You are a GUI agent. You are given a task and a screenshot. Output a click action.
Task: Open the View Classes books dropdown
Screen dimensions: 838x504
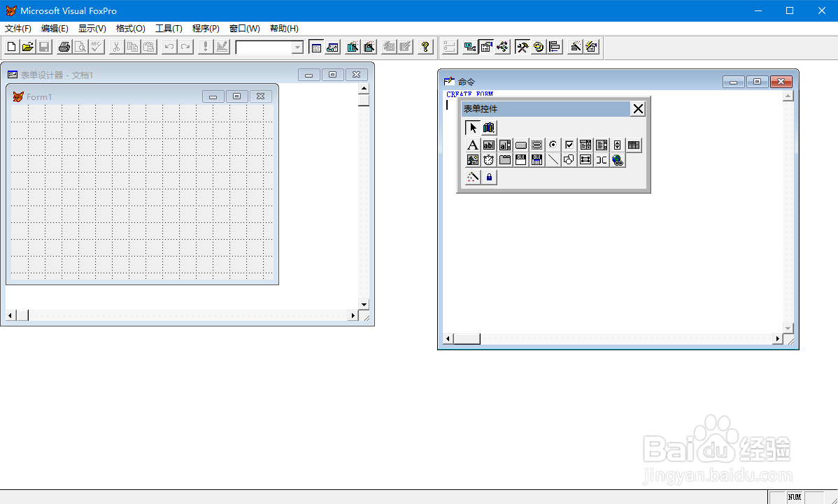(x=489, y=128)
